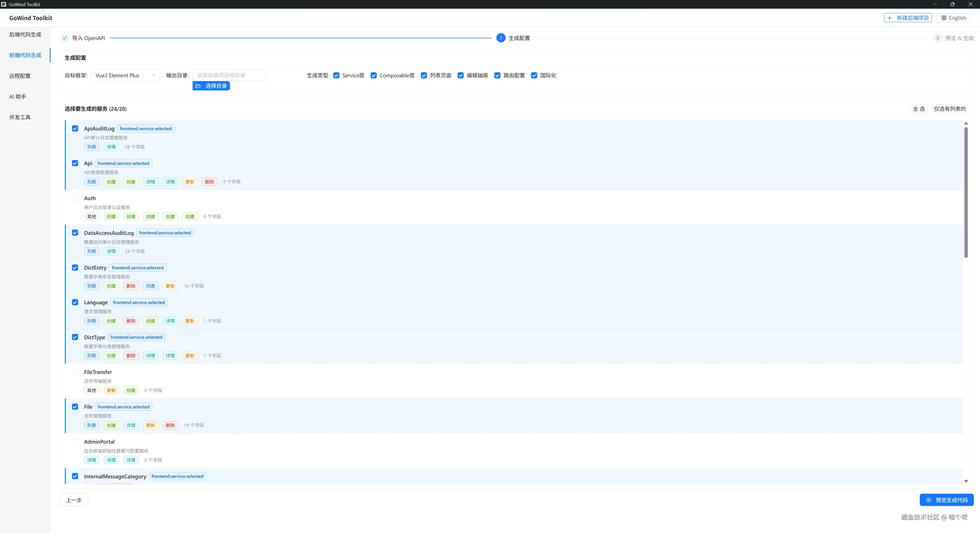Toggle the Service层 checkbox
Image resolution: width=980 pixels, height=533 pixels.
(336, 75)
